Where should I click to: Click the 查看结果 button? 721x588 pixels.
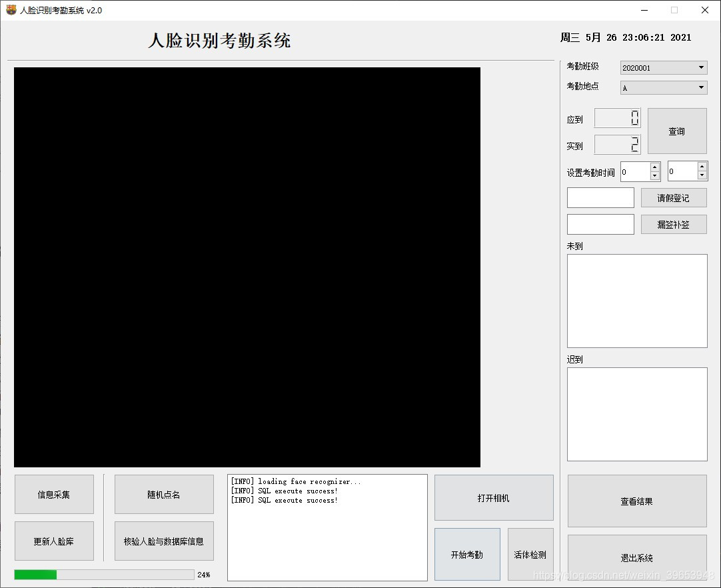(x=637, y=501)
